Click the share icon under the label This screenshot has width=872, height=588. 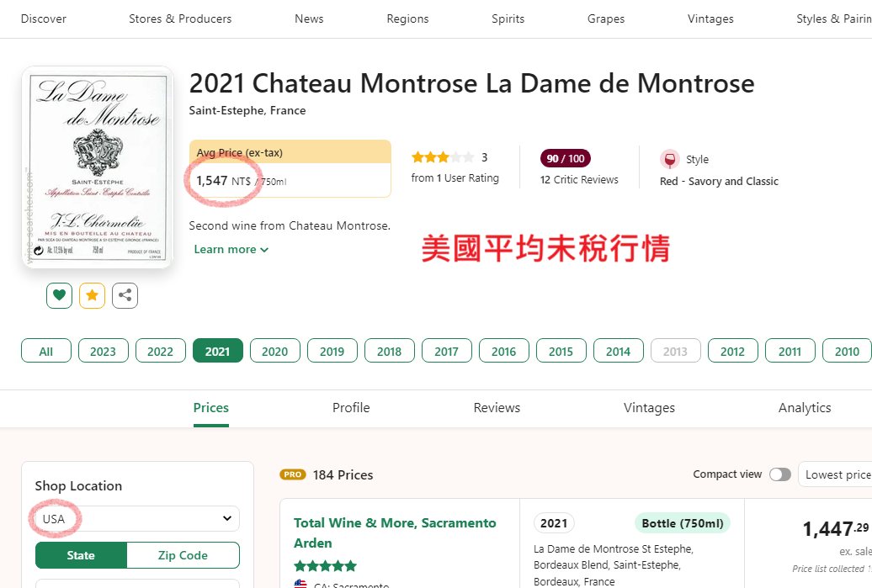point(125,295)
